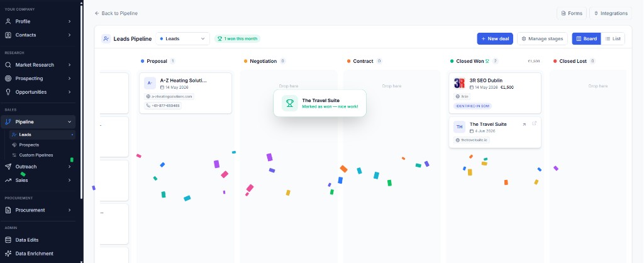Select Prospects under Pipeline
644x263 pixels.
coord(29,145)
